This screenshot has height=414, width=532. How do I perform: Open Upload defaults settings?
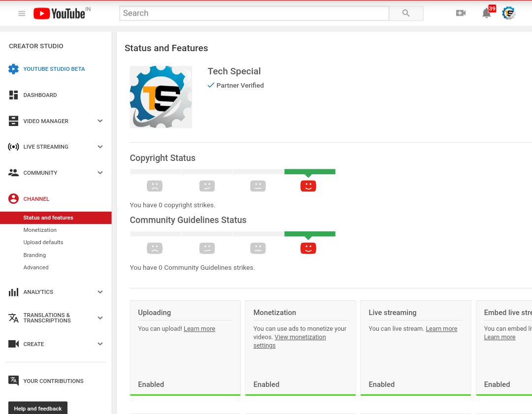tap(43, 242)
